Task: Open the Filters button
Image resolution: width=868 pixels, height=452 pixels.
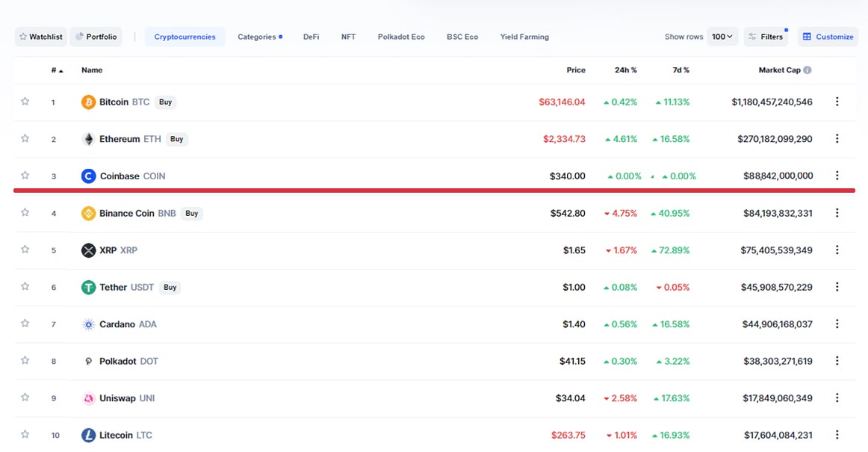Action: pyautogui.click(x=766, y=37)
